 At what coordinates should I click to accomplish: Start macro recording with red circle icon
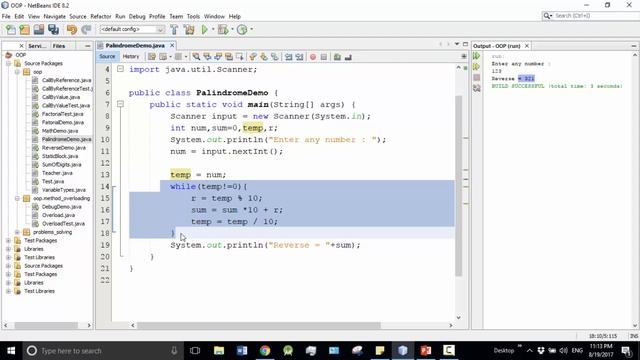click(313, 57)
